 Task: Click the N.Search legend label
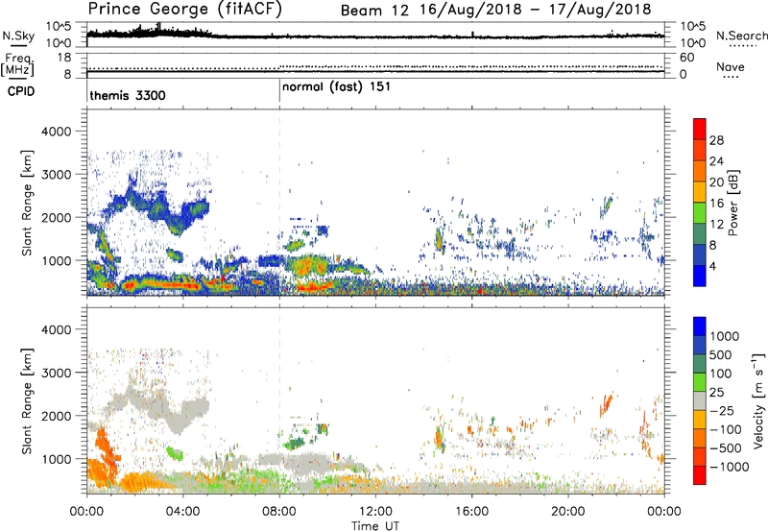coord(741,36)
